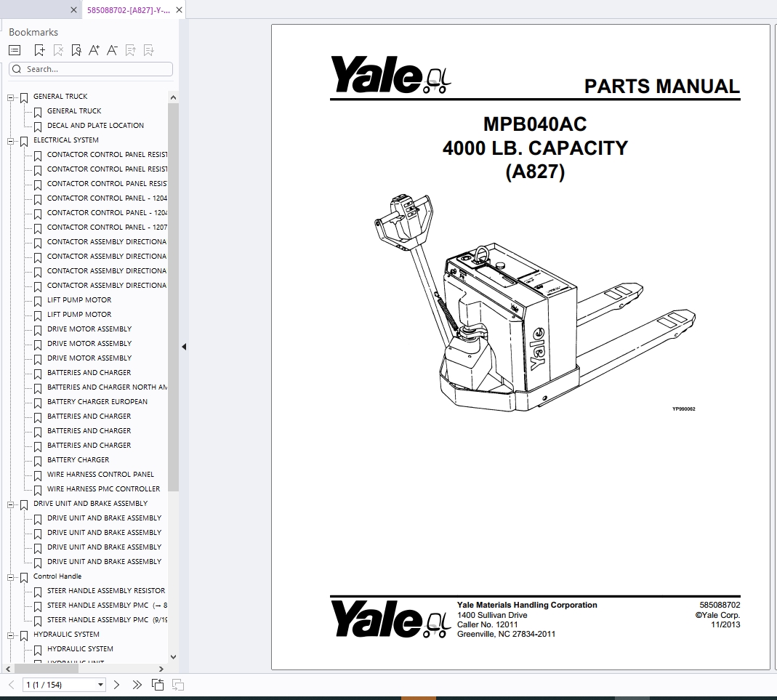Open the DECAL AND PLATE LOCATION bookmark

click(96, 125)
